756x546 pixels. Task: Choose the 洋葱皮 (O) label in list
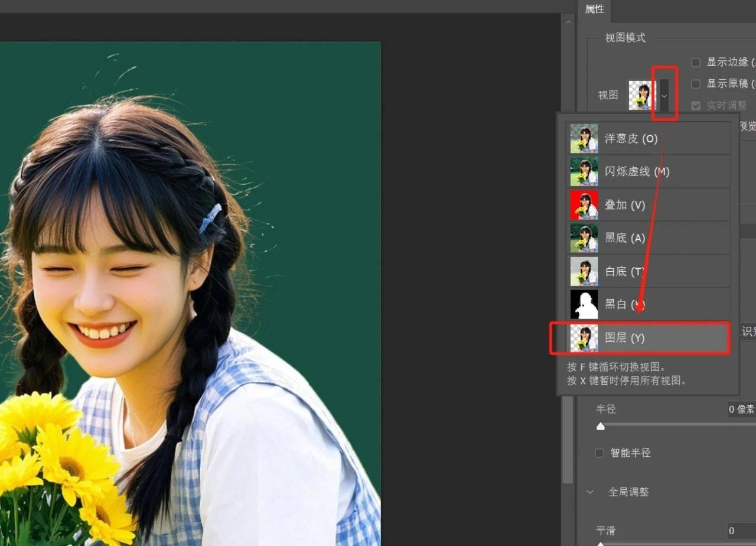point(631,139)
